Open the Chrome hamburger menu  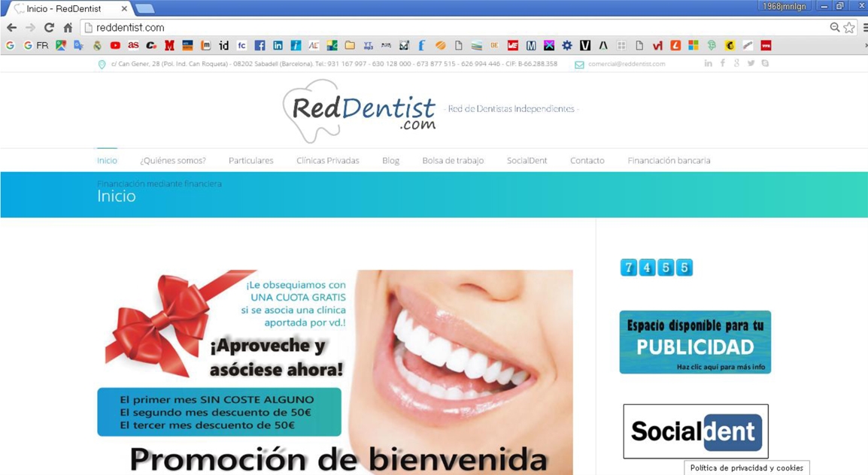[x=865, y=28]
